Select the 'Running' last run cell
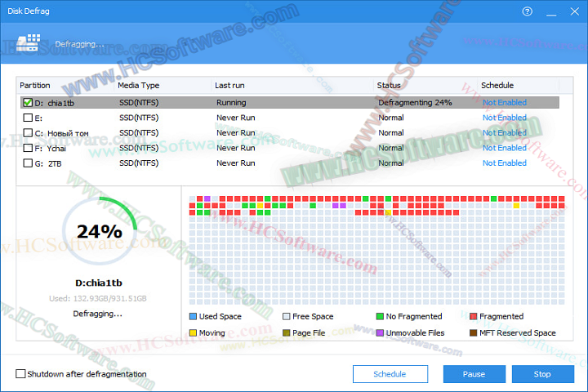The image size is (588, 392). click(231, 102)
